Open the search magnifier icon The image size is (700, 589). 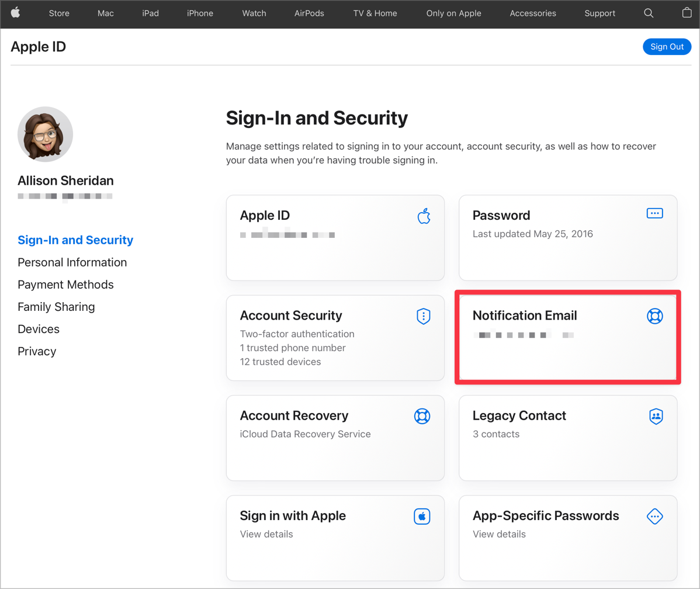pyautogui.click(x=649, y=13)
